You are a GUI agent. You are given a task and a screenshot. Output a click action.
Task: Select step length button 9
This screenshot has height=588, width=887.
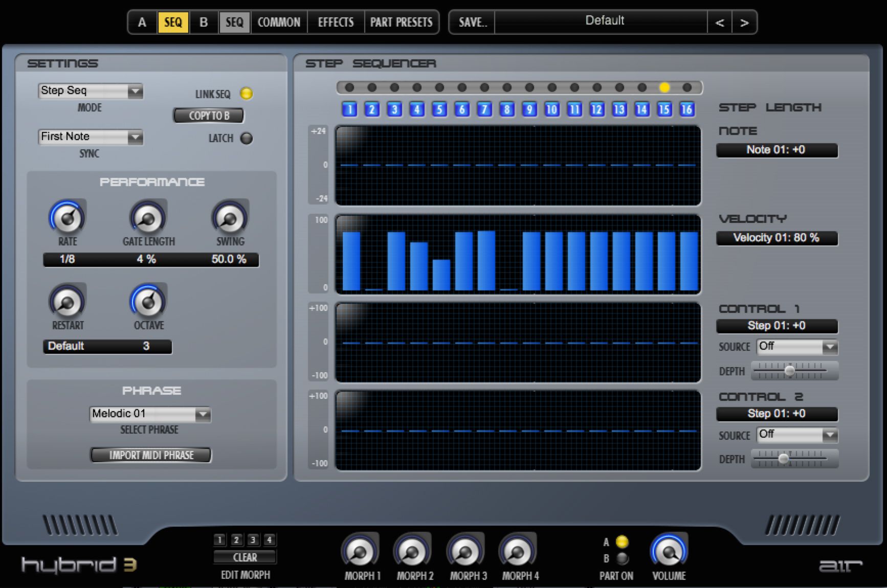(x=529, y=109)
